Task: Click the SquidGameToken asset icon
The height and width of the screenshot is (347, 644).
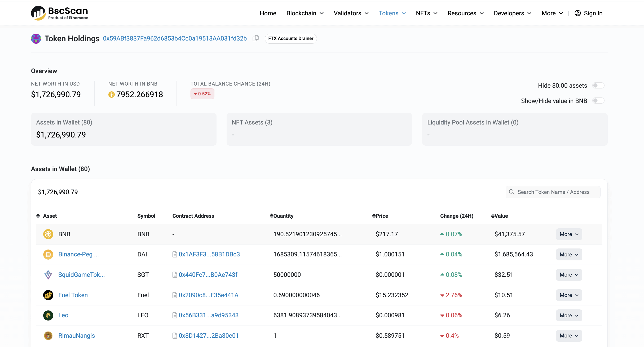Action: coord(48,275)
